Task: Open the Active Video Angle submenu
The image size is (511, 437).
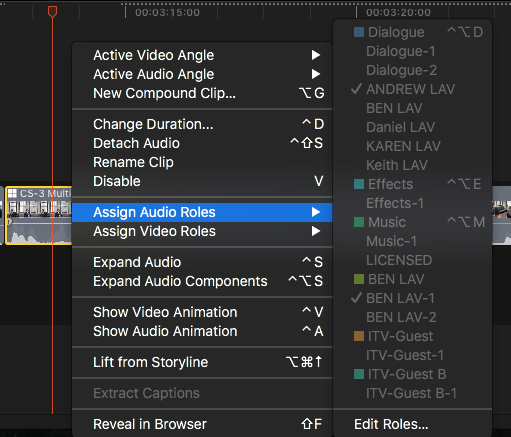Action: [202, 55]
